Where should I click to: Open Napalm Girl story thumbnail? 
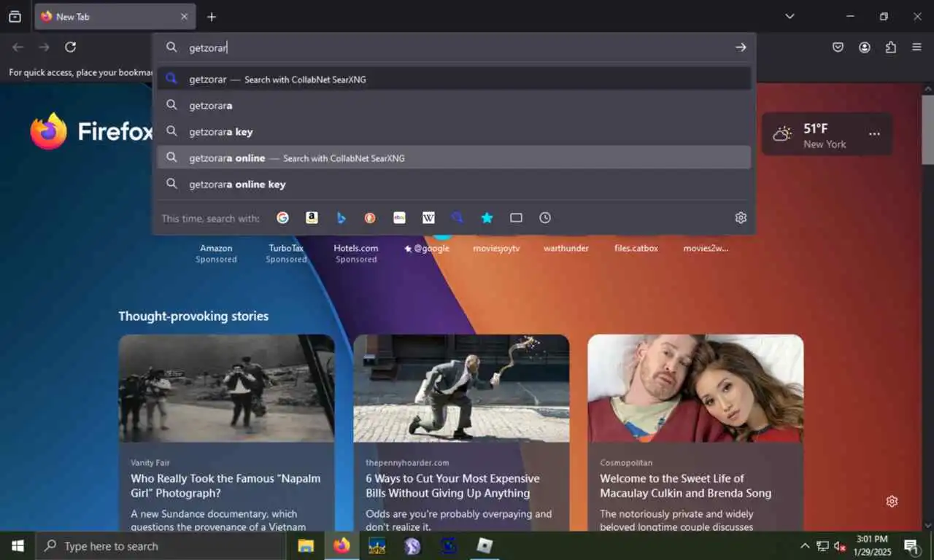click(226, 388)
